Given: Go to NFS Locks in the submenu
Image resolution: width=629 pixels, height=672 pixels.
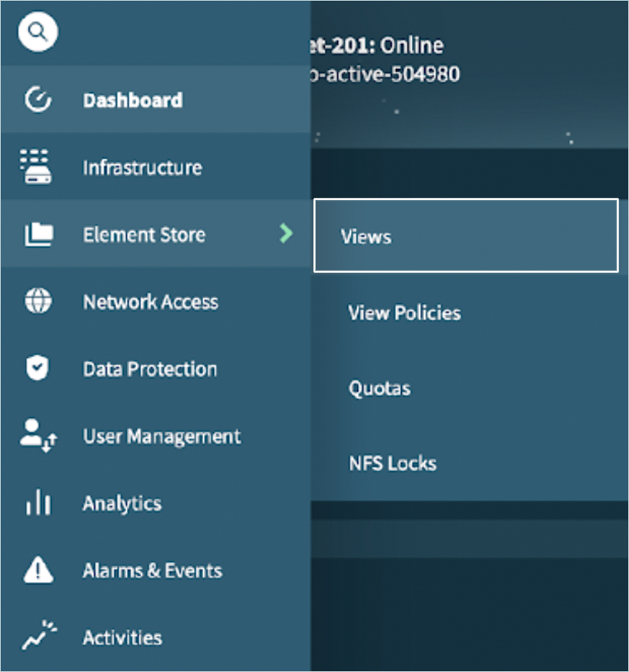Looking at the screenshot, I should [x=393, y=463].
